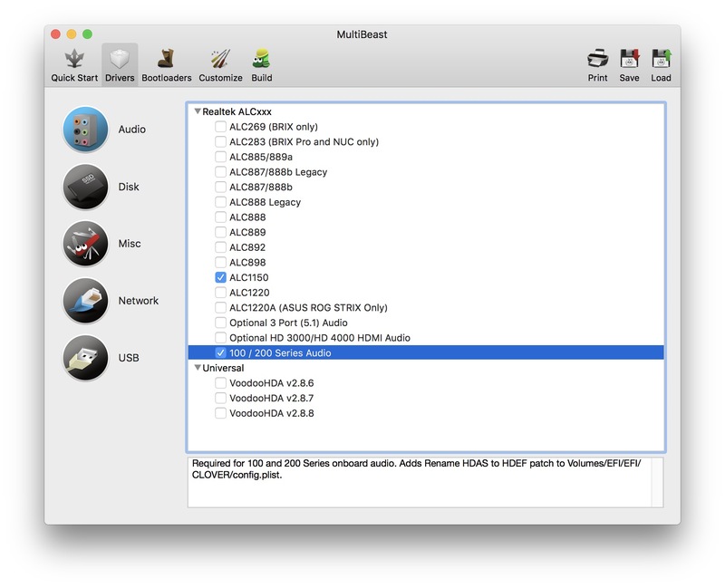
Task: Enable the ALC1220 checkbox
Action: [x=220, y=293]
